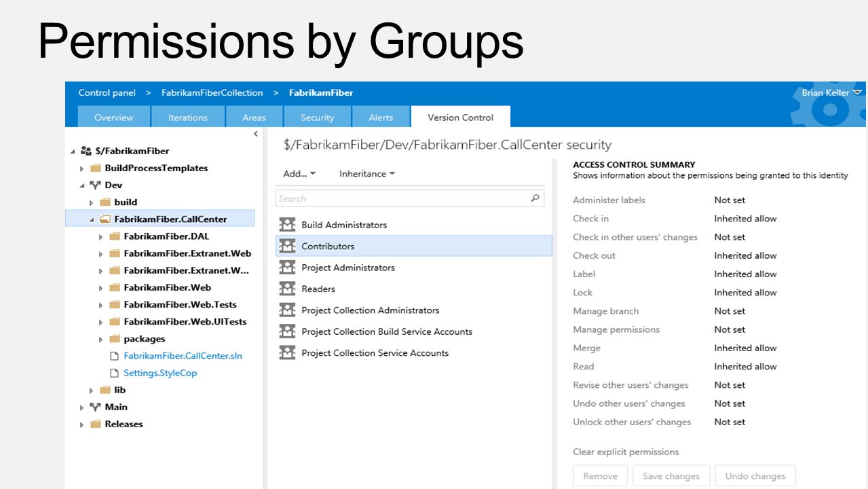The height and width of the screenshot is (489, 868).
Task: Select the Readers group row
Action: pos(414,289)
